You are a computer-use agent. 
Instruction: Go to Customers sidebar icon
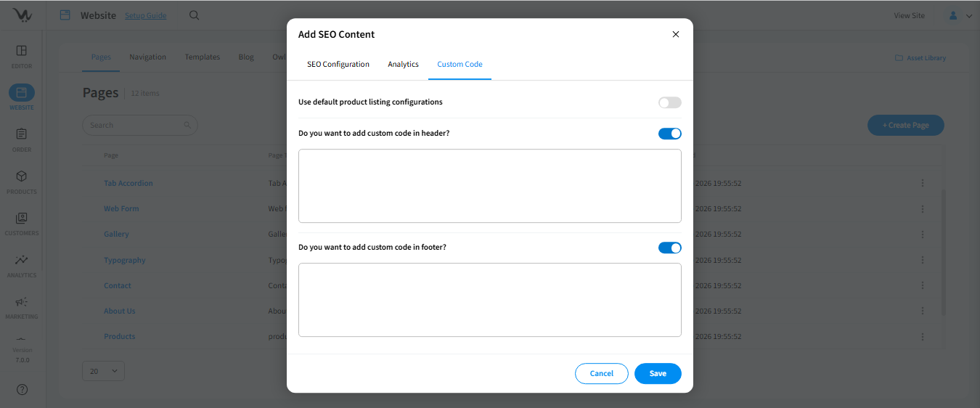22,218
